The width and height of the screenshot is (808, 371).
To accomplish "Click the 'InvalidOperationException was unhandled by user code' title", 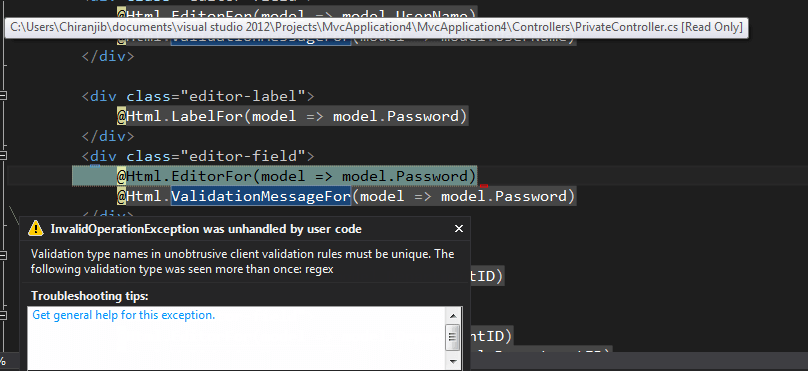I will (x=206, y=229).
